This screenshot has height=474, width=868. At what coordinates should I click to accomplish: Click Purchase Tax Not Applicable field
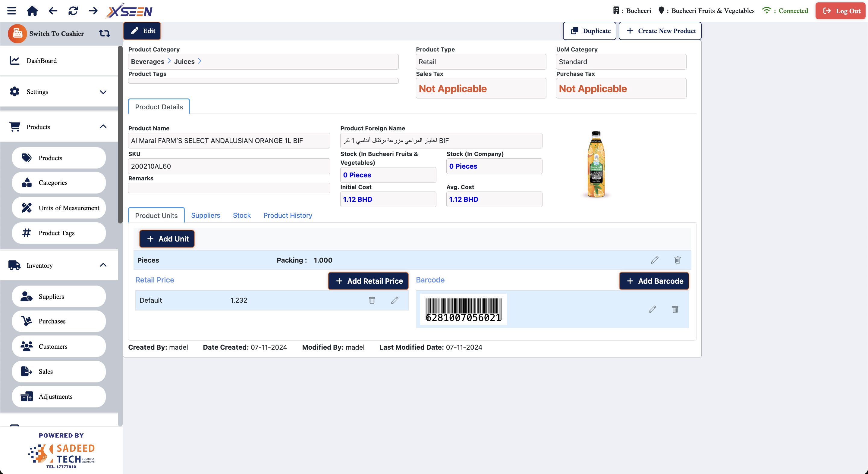point(621,89)
